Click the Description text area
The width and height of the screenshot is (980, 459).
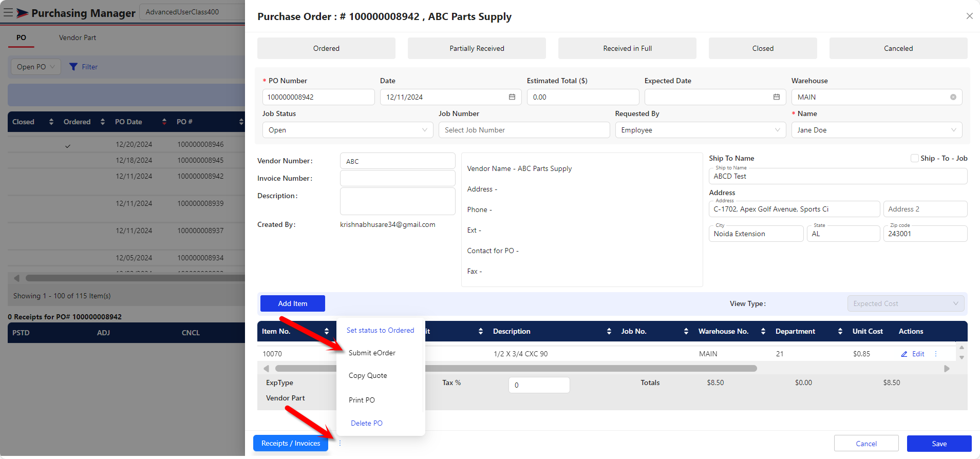pyautogui.click(x=398, y=201)
